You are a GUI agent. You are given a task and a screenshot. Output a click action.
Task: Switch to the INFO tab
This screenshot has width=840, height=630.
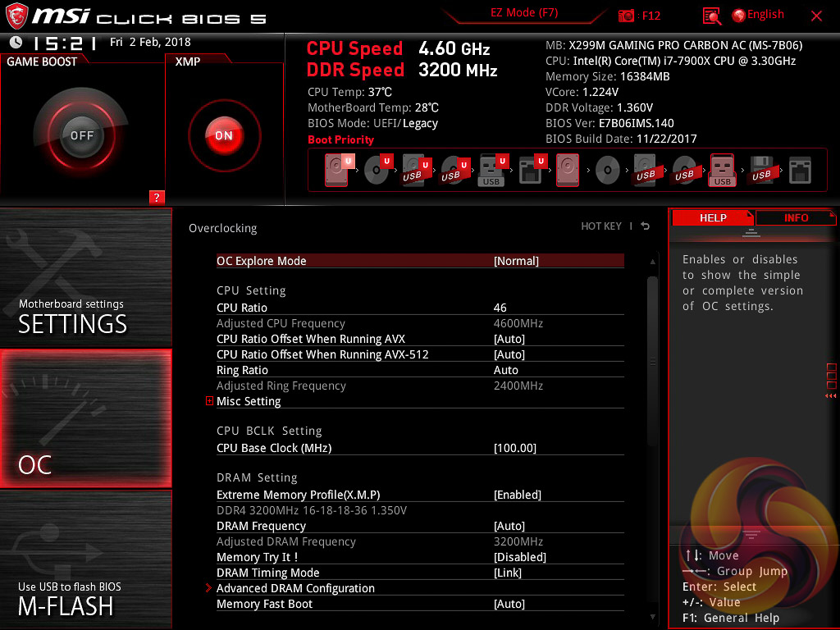pyautogui.click(x=796, y=217)
